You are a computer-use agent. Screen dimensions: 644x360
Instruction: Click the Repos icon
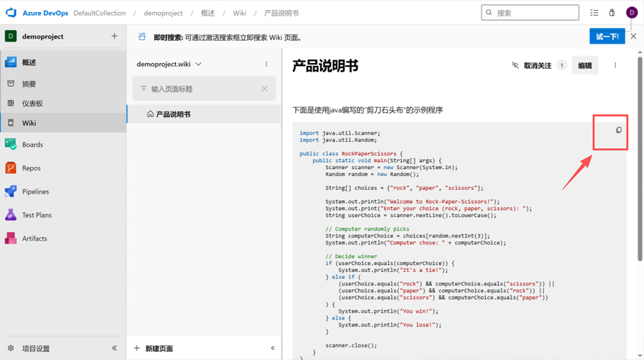[11, 168]
